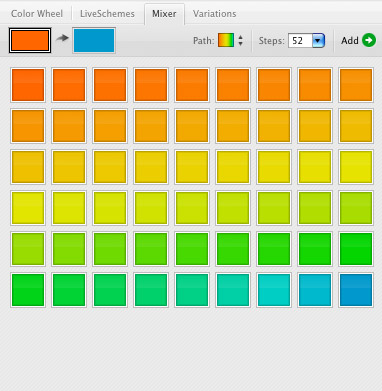Pick the final blue swatch in bottom row

pyautogui.click(x=356, y=290)
